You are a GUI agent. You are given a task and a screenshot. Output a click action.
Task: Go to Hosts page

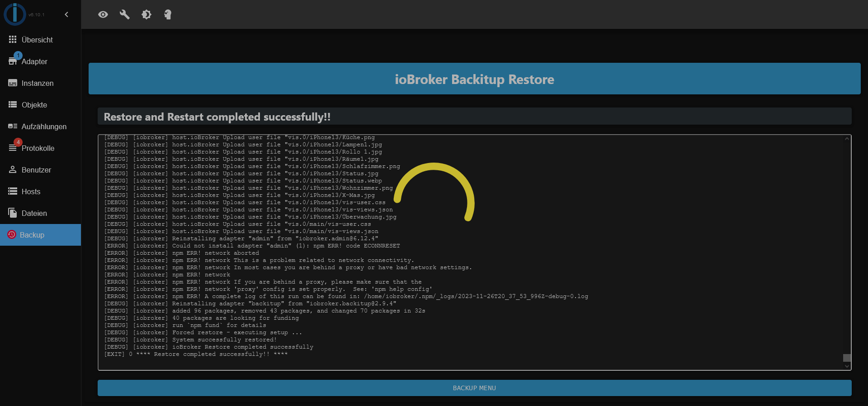click(40, 191)
